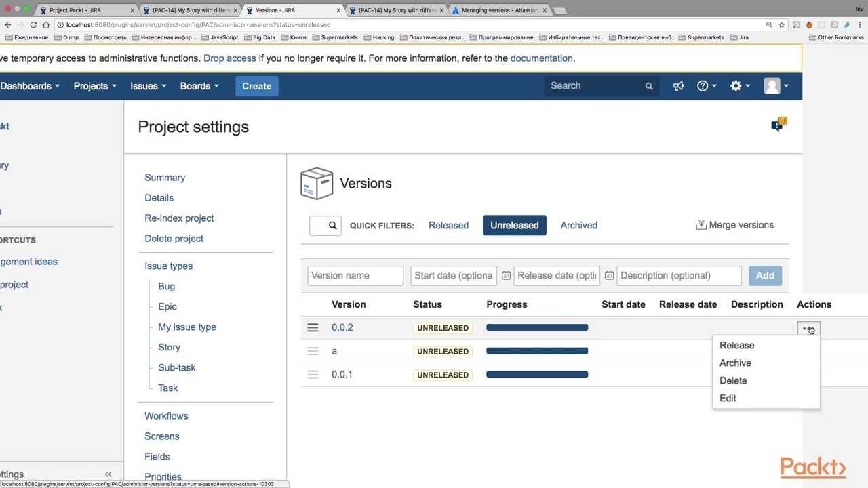The image size is (868, 488).
Task: Open the Dashboards dropdown menu
Action: pyautogui.click(x=30, y=86)
